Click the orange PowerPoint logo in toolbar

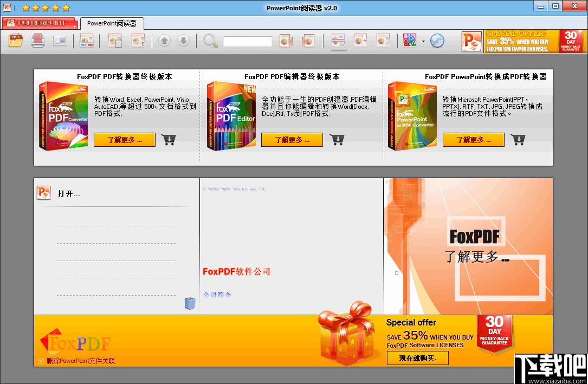(x=471, y=42)
